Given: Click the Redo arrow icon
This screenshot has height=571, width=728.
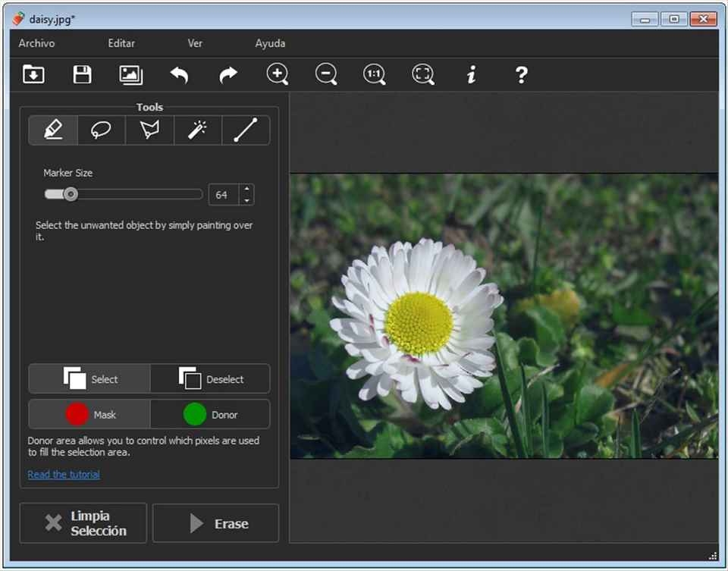Looking at the screenshot, I should (x=228, y=74).
